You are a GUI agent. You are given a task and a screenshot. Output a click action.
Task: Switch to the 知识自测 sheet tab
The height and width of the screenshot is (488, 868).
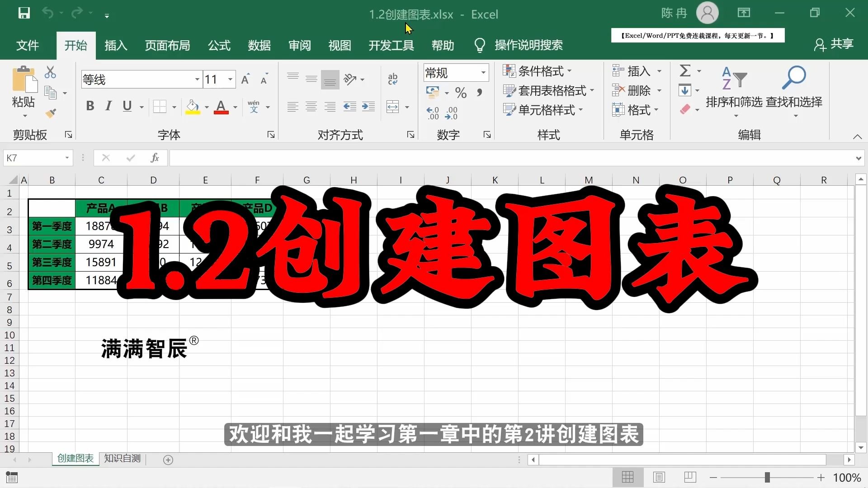[x=121, y=458]
